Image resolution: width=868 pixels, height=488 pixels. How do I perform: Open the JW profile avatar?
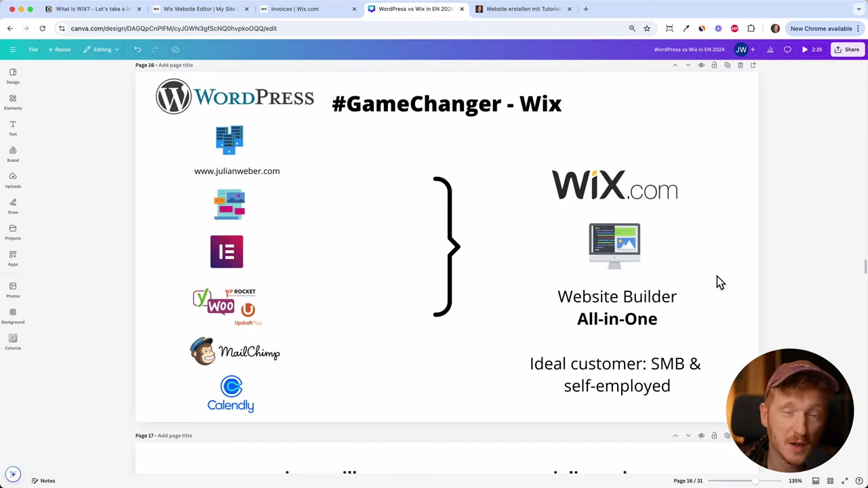(x=741, y=49)
